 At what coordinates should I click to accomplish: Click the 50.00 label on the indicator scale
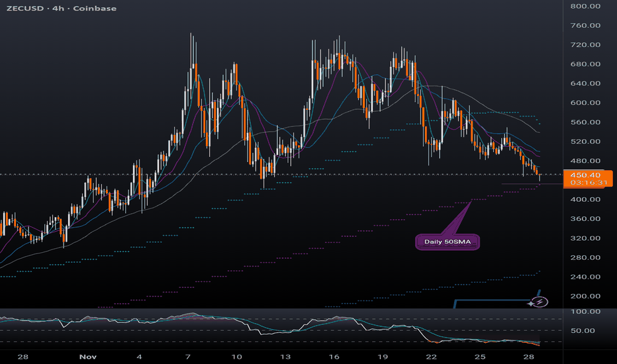(x=585, y=331)
